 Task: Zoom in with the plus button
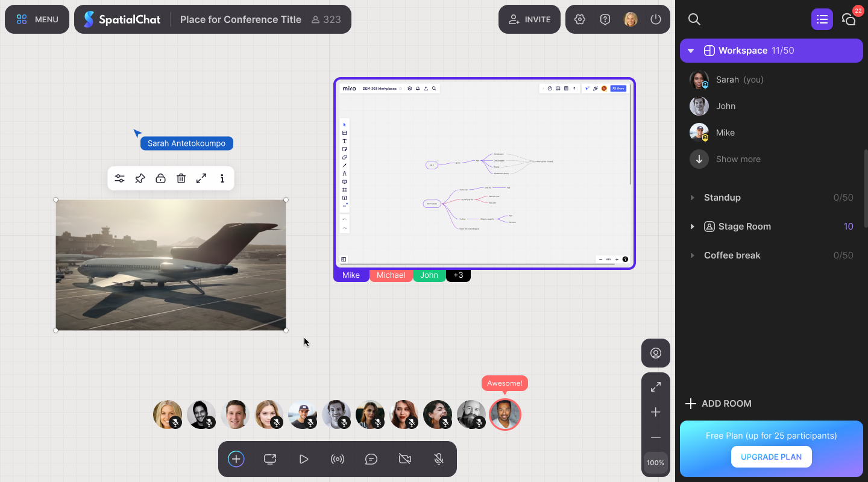(x=656, y=412)
